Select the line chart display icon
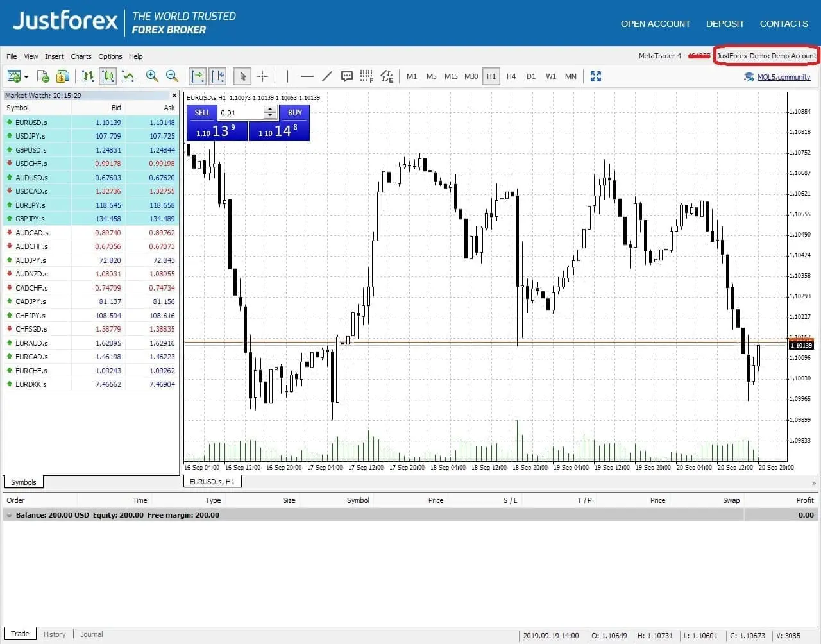Image resolution: width=821 pixels, height=644 pixels. (x=128, y=76)
